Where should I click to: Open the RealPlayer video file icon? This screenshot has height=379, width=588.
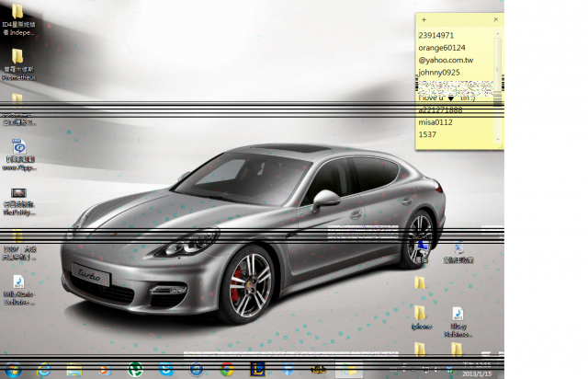pos(18,154)
